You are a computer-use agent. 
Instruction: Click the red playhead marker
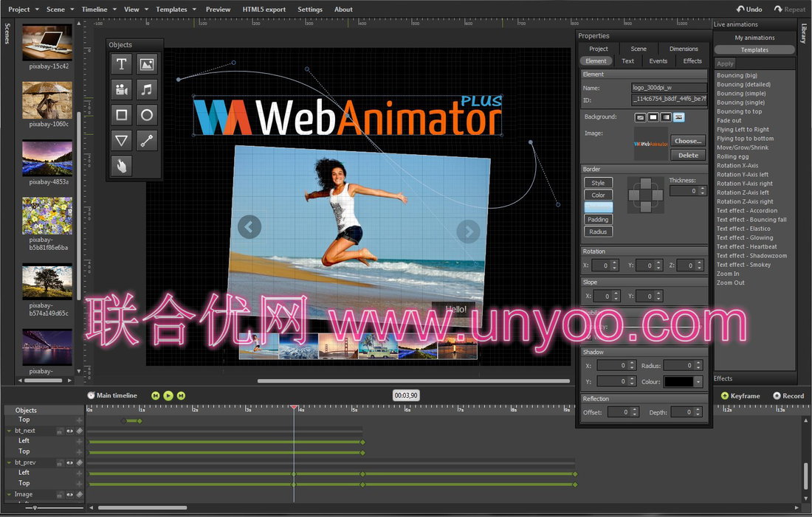pyautogui.click(x=294, y=408)
